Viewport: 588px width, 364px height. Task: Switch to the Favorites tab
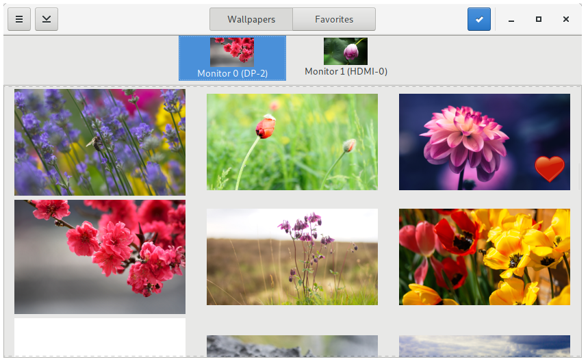click(334, 19)
